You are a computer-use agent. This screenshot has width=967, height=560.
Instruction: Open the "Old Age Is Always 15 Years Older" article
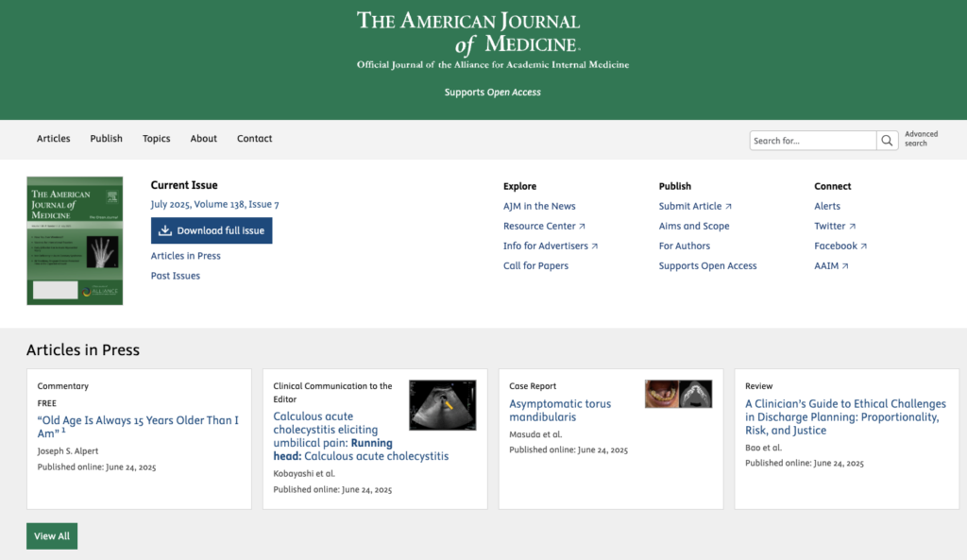click(138, 427)
